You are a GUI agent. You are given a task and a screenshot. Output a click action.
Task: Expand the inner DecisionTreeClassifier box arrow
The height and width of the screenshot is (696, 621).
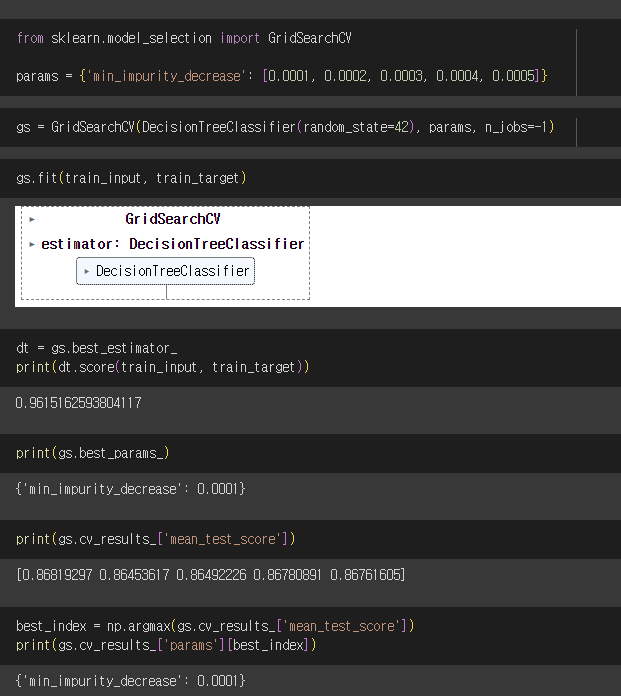click(x=87, y=271)
